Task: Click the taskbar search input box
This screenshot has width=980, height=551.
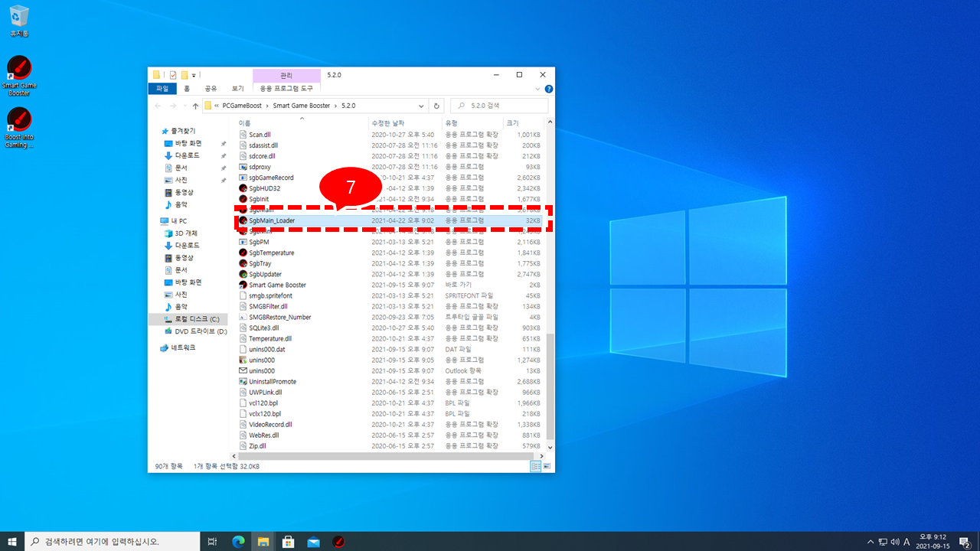Action: click(112, 542)
